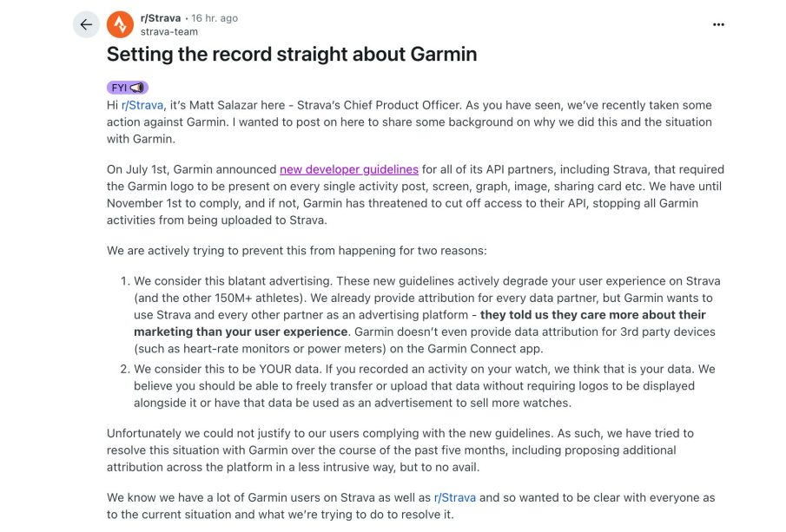Go back using the arrow button
This screenshot has height=532, width=786.
(x=86, y=24)
